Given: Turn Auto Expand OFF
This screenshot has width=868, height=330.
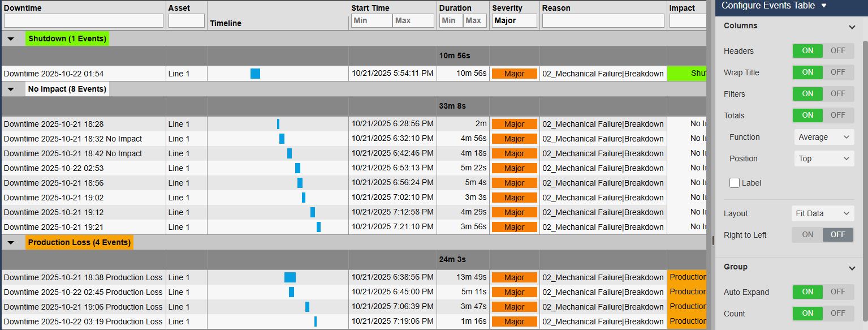Looking at the screenshot, I should [x=838, y=292].
